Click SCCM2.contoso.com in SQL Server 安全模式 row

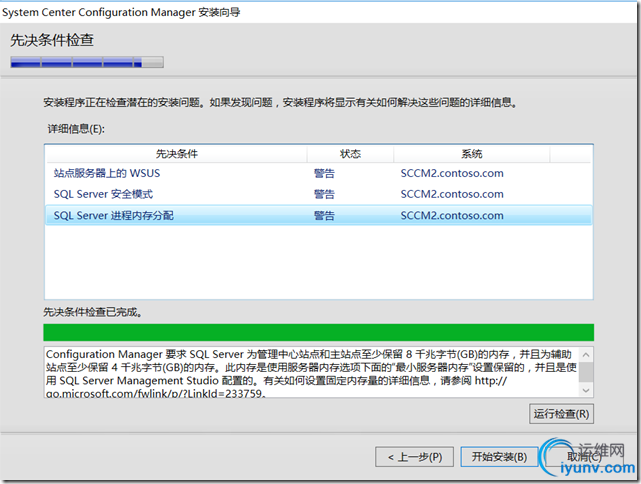[x=452, y=194]
